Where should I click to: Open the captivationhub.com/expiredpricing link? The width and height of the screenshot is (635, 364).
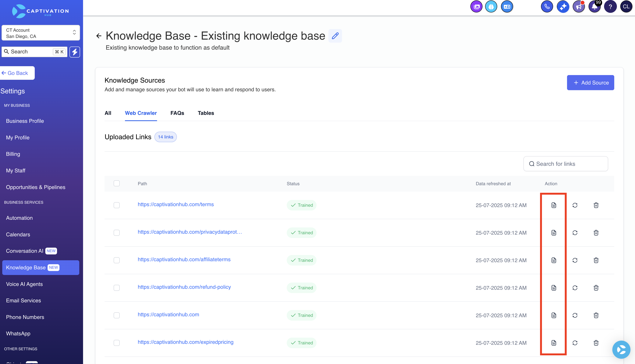(x=185, y=342)
